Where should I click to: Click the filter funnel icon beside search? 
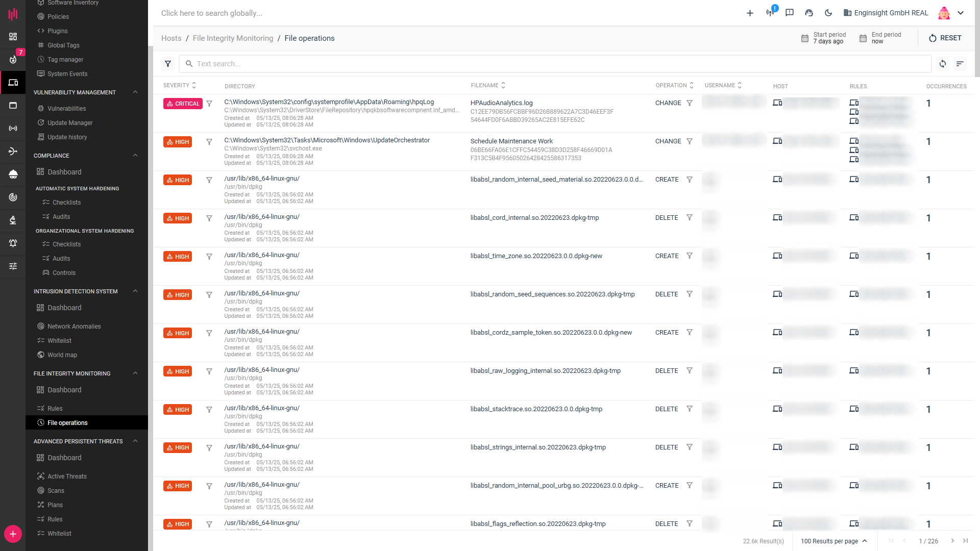pyautogui.click(x=168, y=64)
